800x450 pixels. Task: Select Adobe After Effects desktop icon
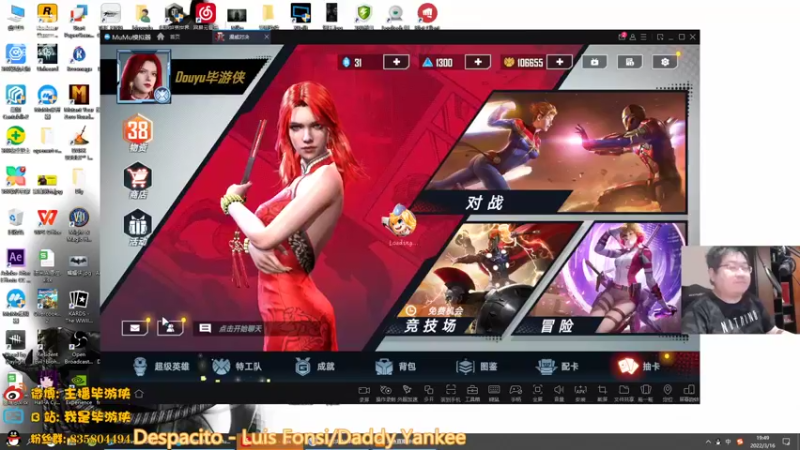pos(15,265)
